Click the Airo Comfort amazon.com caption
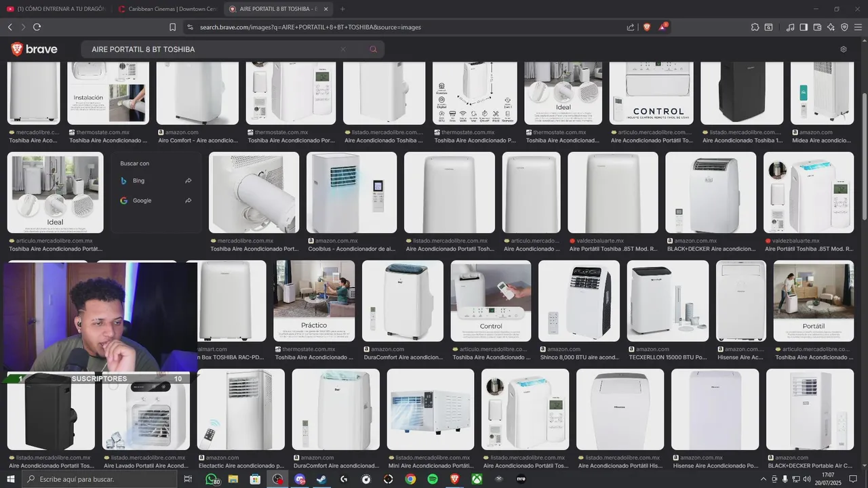 coord(198,140)
